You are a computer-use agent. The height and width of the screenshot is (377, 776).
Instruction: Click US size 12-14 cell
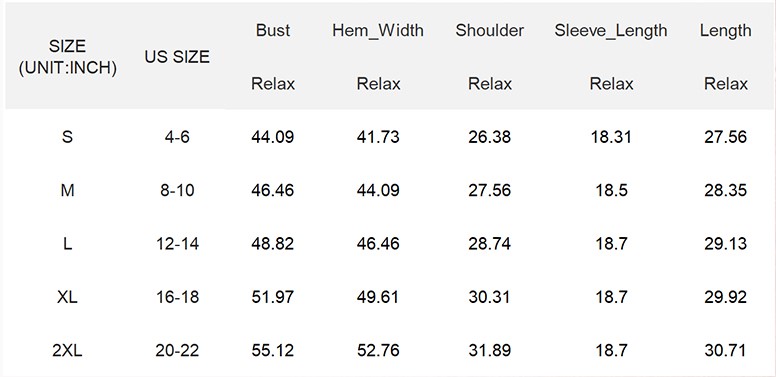pos(177,244)
